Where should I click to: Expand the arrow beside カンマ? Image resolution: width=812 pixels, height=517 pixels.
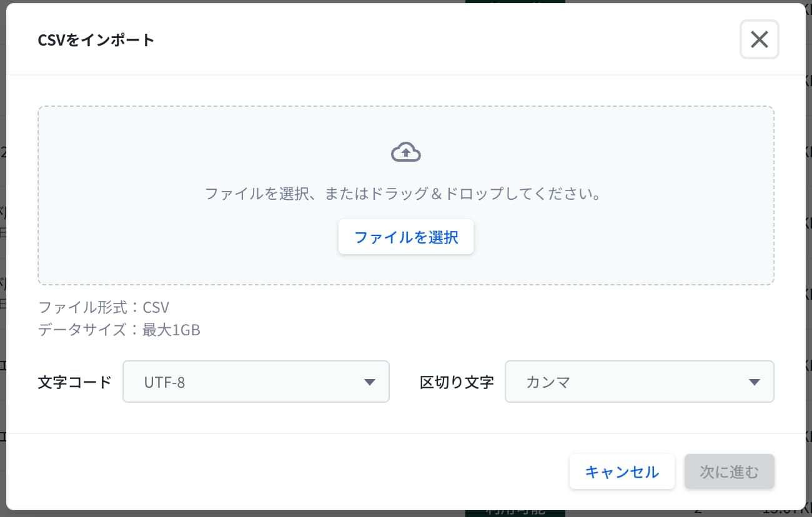tap(755, 382)
